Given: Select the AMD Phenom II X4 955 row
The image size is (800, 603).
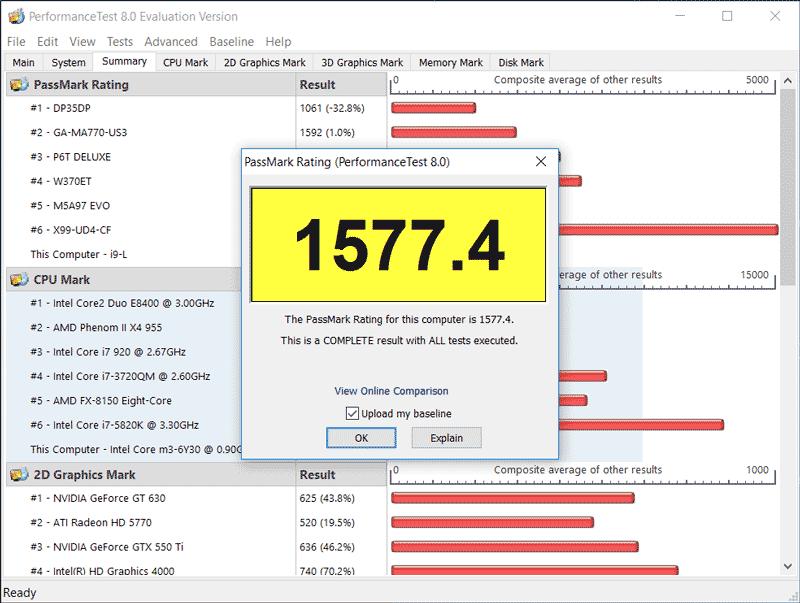Looking at the screenshot, I should pyautogui.click(x=123, y=328).
